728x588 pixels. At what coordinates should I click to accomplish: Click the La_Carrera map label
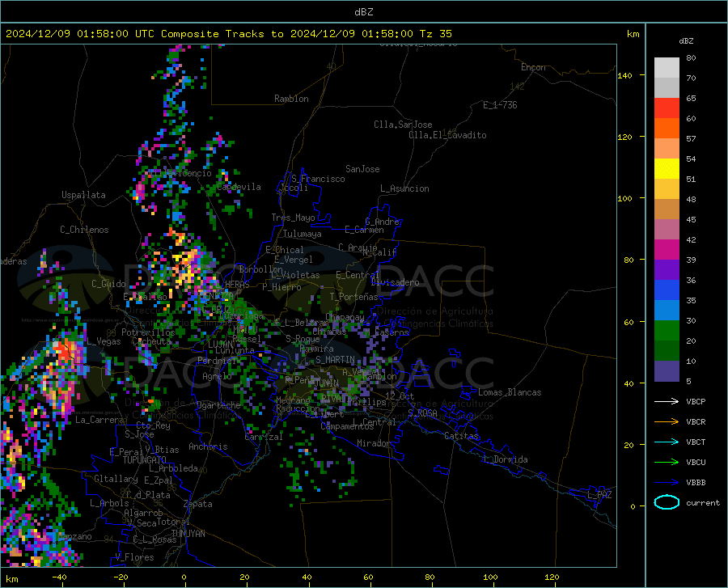[x=99, y=420]
